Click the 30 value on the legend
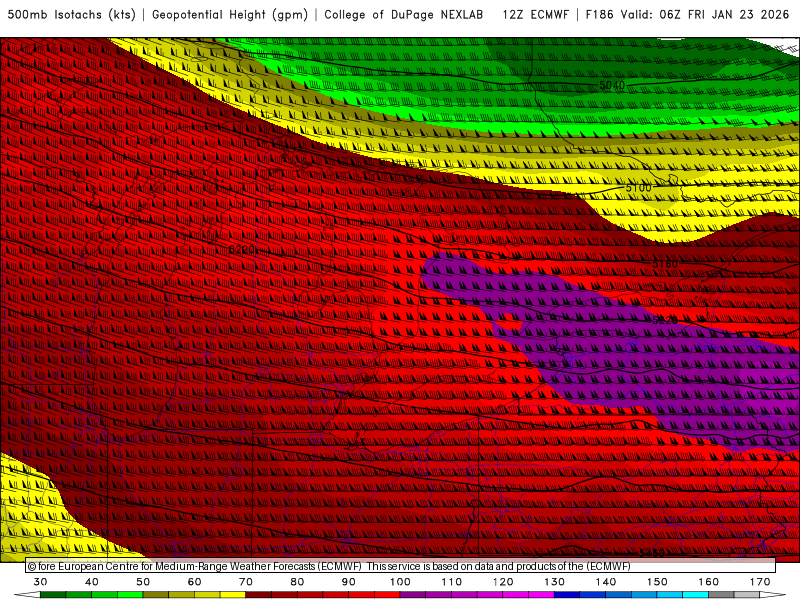This screenshot has width=800, height=600. (x=40, y=582)
